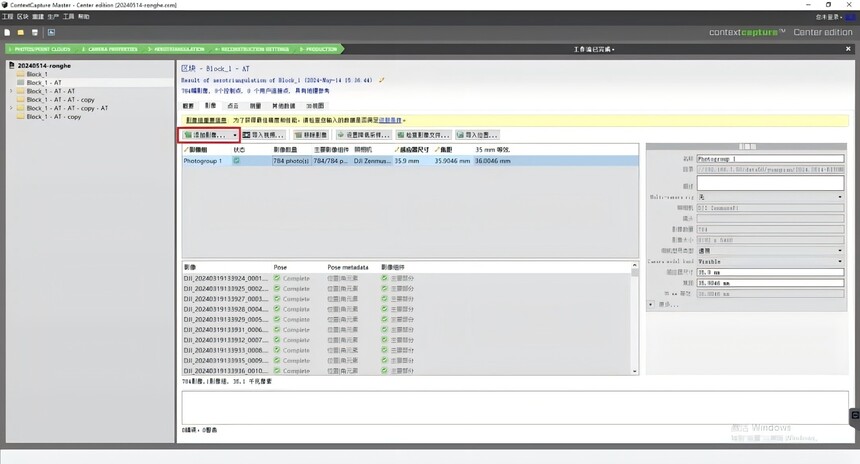Click the Complete check icon for DJI_20240319133924_0001
The width and height of the screenshot is (860, 464).
(x=277, y=278)
